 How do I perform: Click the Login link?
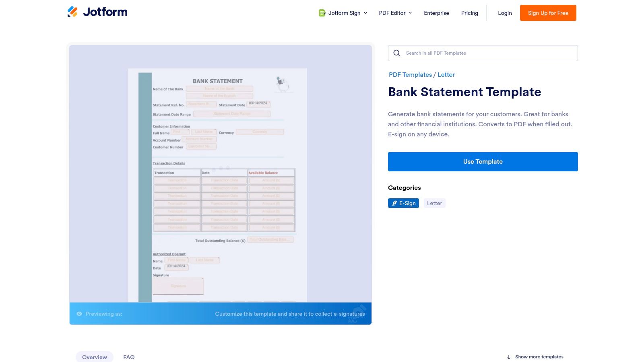pyautogui.click(x=505, y=13)
